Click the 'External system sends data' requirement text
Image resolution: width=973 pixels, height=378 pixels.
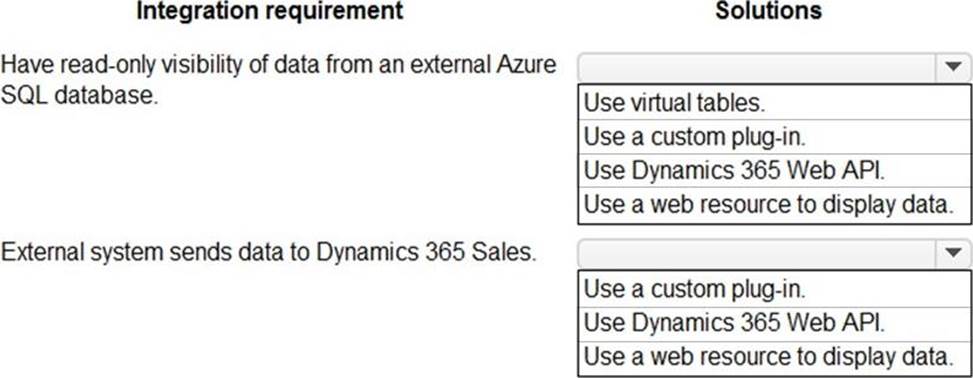coord(269,253)
